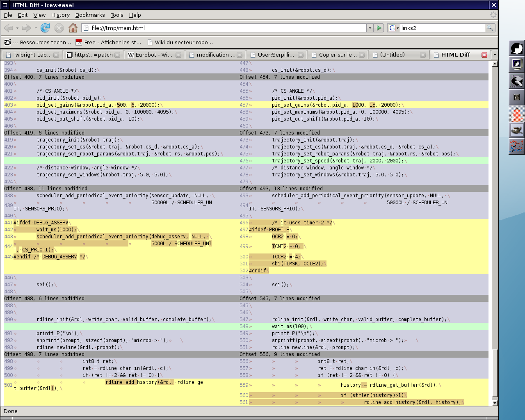Reload the current page
This screenshot has height=420, width=525.
45,28
